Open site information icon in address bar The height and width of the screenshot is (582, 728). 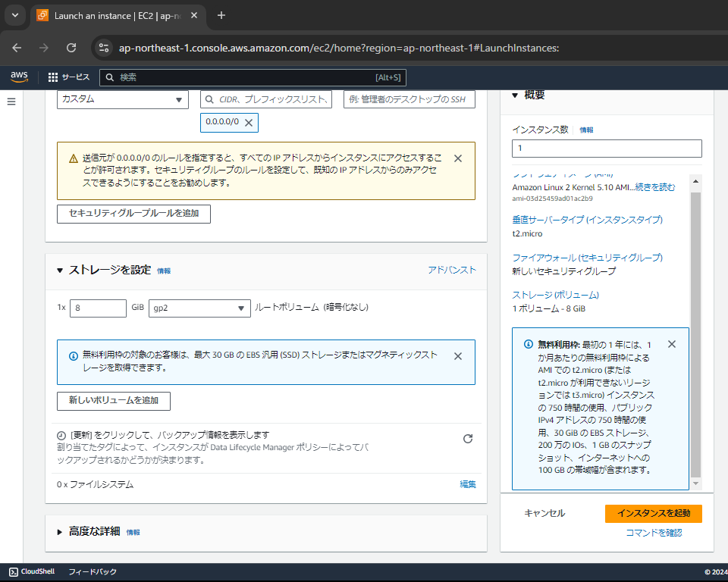104,48
